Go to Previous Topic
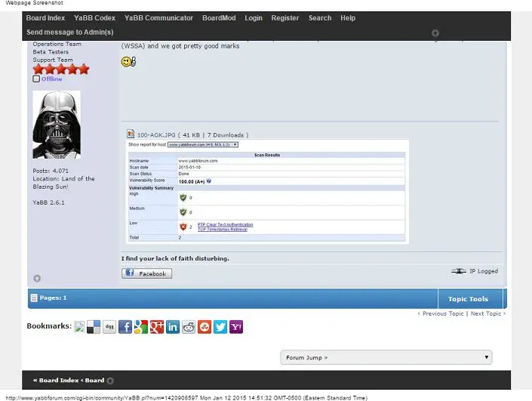Viewport: 532px width, 401px height. click(443, 313)
